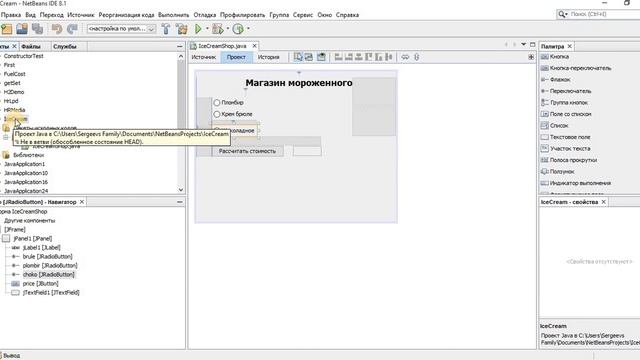
Task: Click Align Right in Column icon
Action: click(349, 57)
